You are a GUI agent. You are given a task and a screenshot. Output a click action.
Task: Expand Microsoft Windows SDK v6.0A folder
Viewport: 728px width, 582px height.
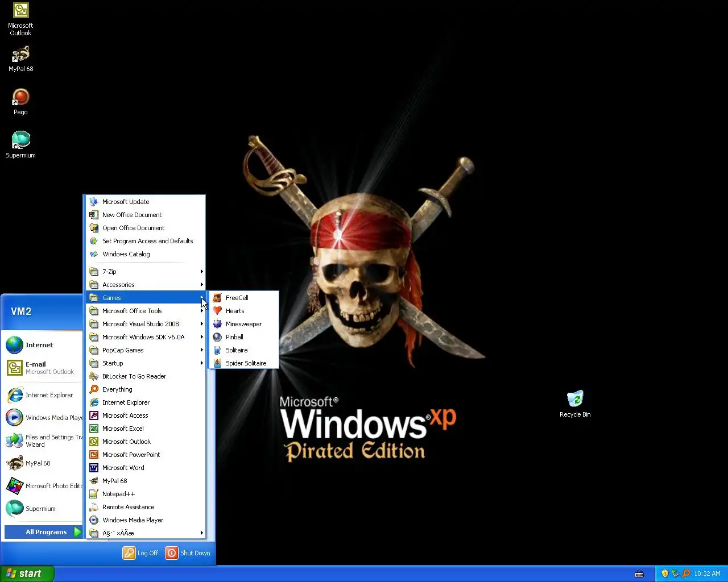pos(146,337)
